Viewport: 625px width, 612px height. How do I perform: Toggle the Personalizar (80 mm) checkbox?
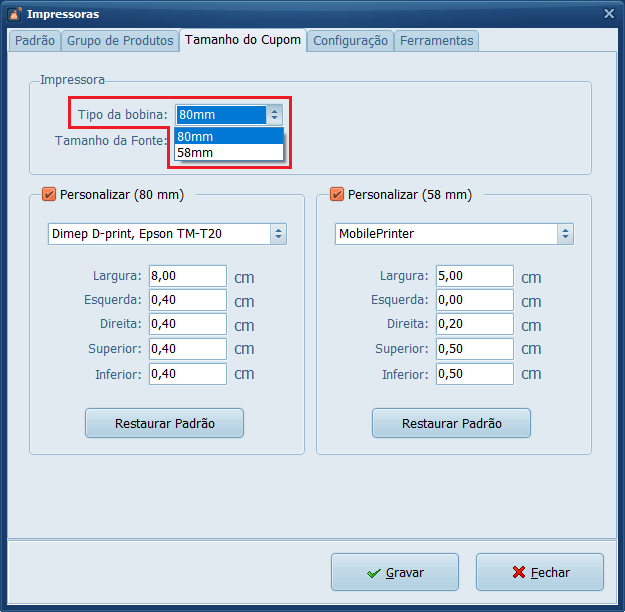point(49,195)
